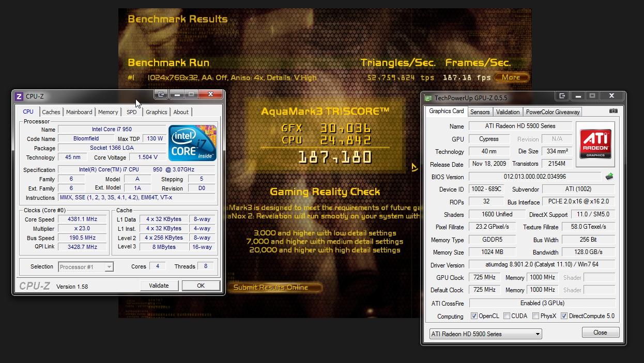This screenshot has width=644, height=363.
Task: Click the GFX score 30,036
Action: pos(346,129)
